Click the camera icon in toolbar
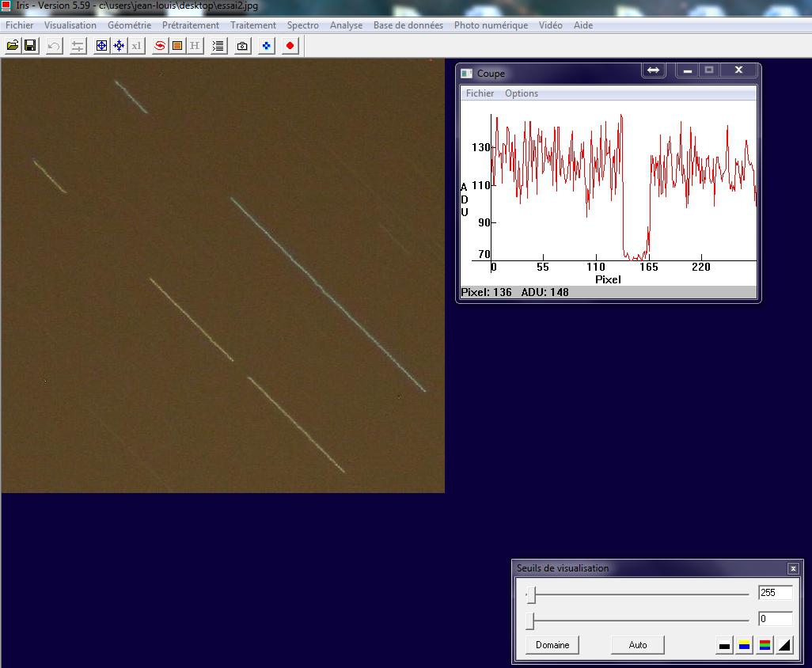 (x=242, y=46)
